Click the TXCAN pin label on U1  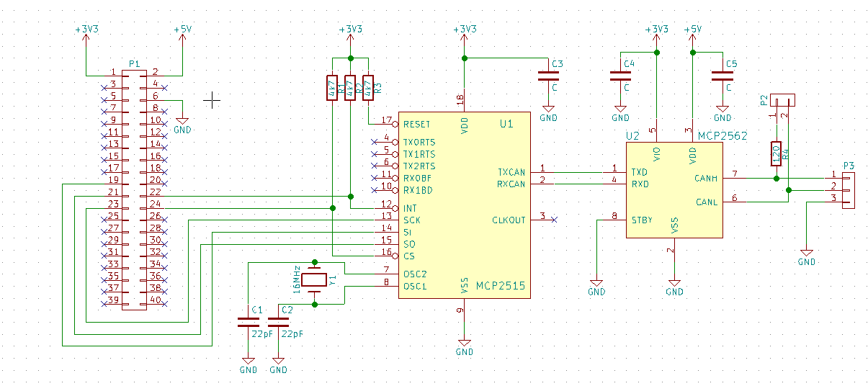coord(511,172)
